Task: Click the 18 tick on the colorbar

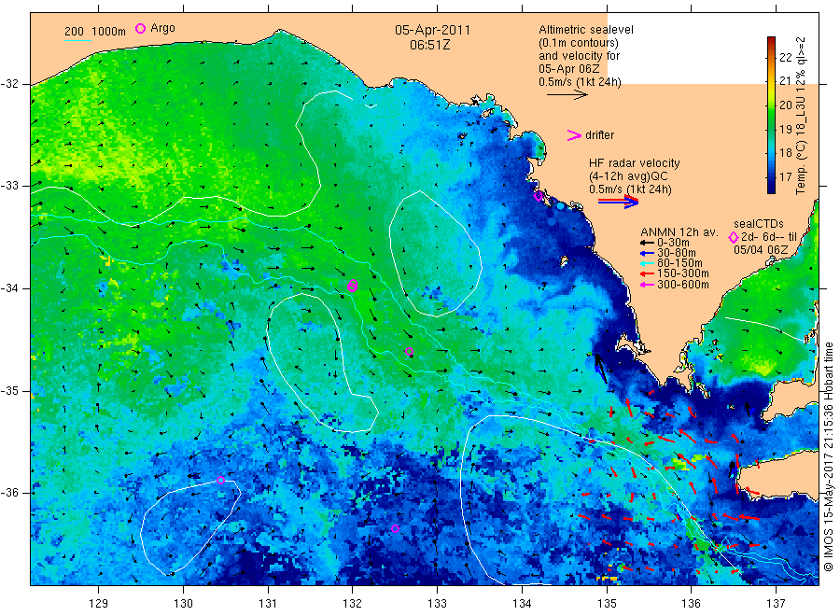Action: pos(785,153)
